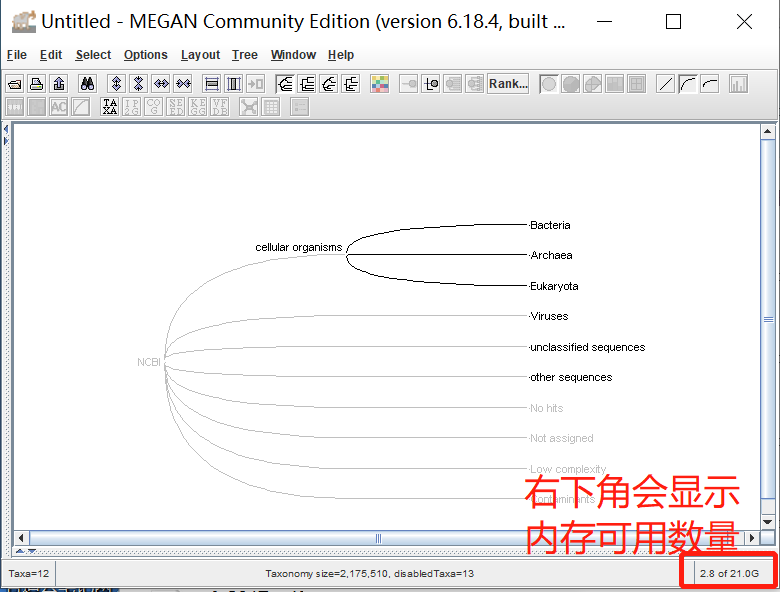
Task: Click the rarefaction curve icon
Action: click(x=81, y=106)
